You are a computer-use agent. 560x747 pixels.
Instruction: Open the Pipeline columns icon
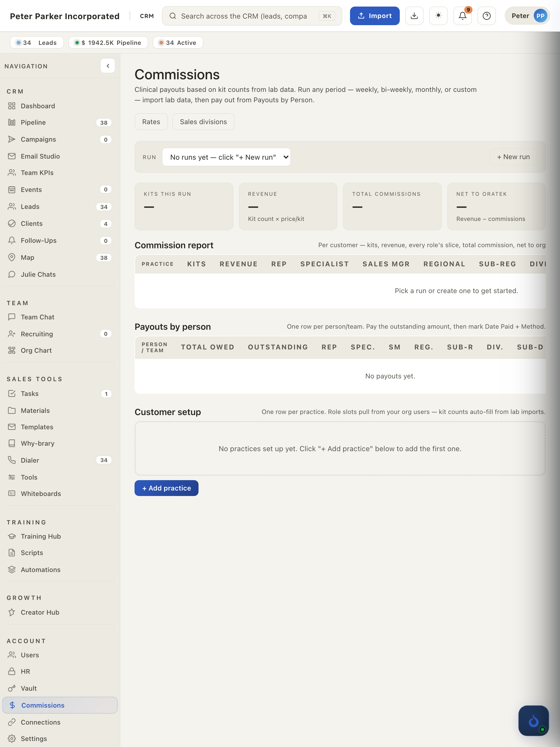[12, 122]
